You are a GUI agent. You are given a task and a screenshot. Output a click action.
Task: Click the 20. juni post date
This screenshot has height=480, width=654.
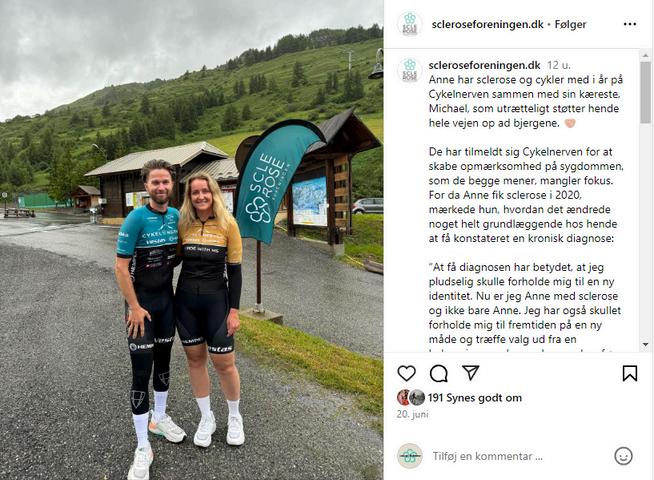(412, 414)
